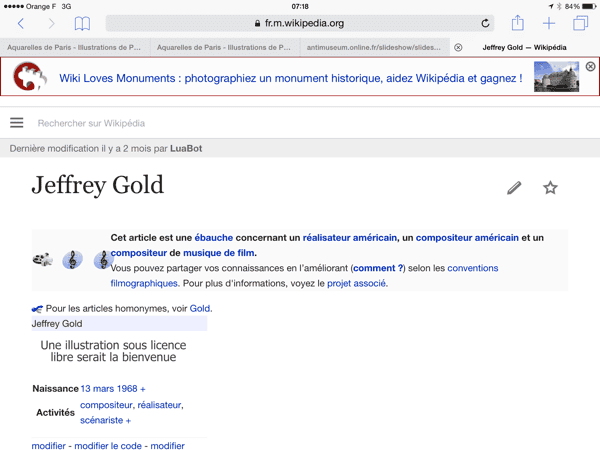Screen dimensions: 600x450
Task: Click the Activités infobox label
Action: point(55,412)
